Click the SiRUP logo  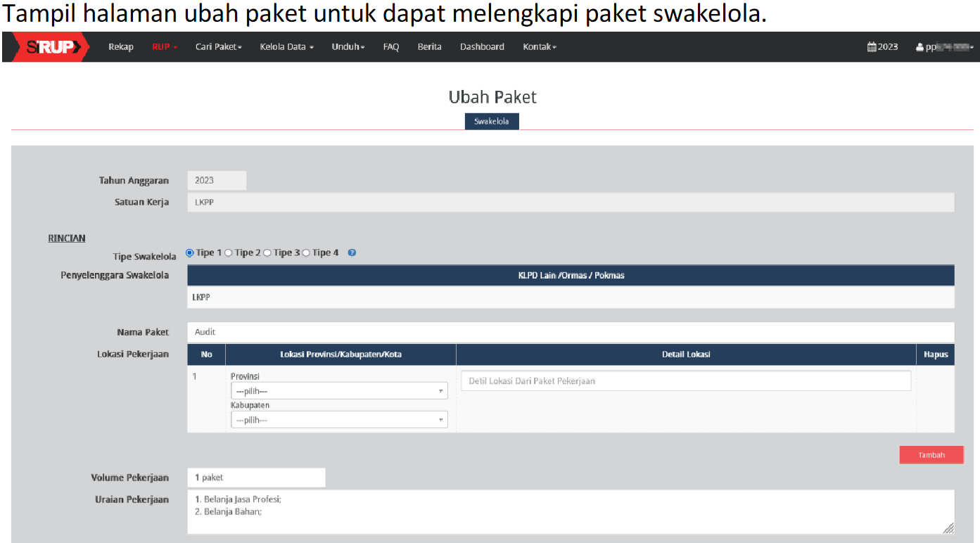click(51, 47)
